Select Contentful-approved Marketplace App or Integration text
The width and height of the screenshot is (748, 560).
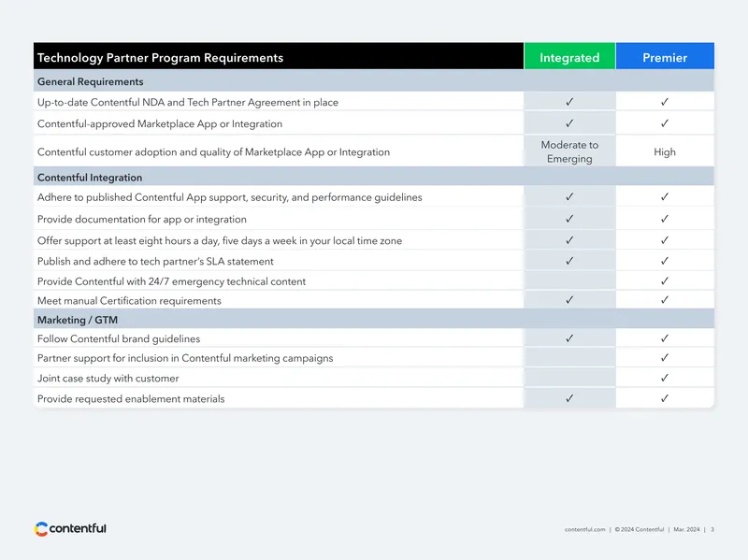tap(160, 123)
